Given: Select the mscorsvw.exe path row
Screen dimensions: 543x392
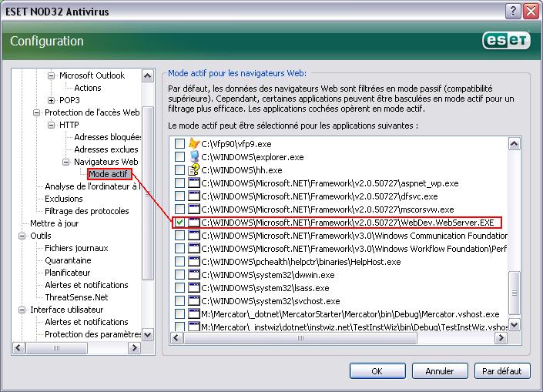Looking at the screenshot, I should [327, 209].
